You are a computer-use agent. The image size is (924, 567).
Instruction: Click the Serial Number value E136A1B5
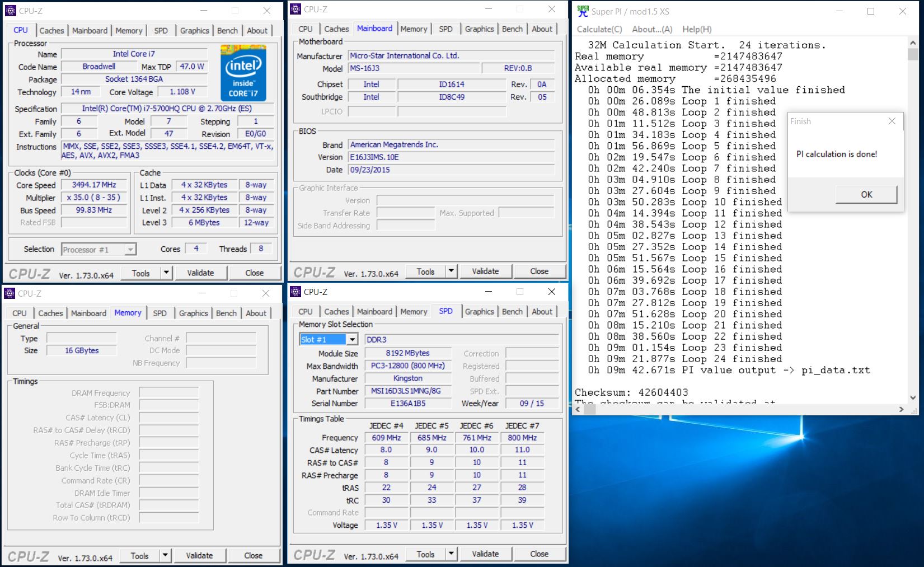(408, 404)
